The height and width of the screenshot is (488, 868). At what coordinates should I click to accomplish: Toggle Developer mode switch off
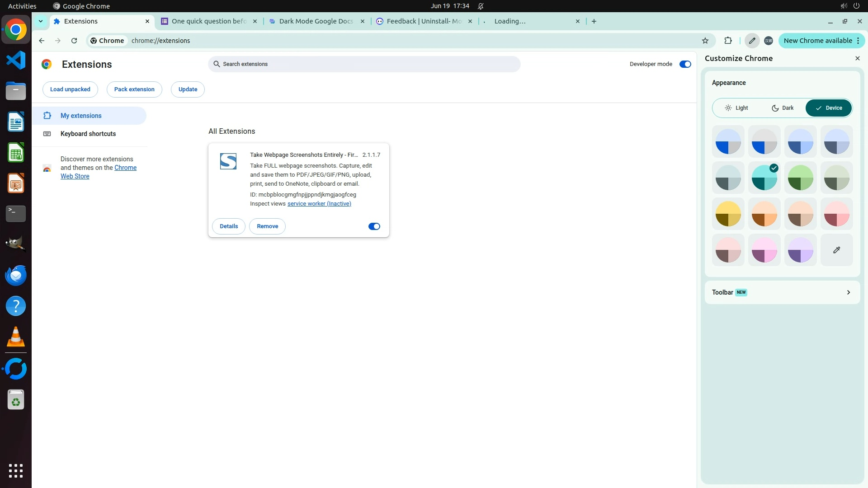(x=685, y=64)
